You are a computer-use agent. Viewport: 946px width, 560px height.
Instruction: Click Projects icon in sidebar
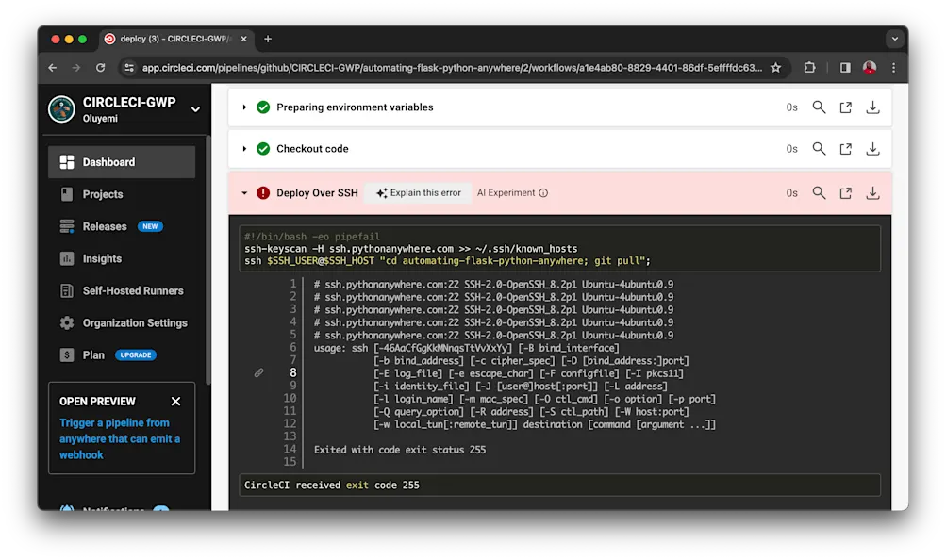(x=67, y=194)
